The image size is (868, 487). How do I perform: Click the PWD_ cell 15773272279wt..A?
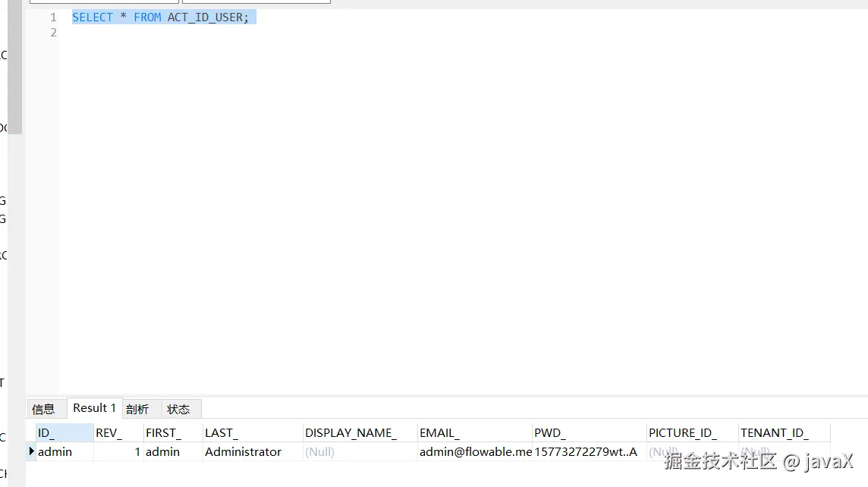589,451
